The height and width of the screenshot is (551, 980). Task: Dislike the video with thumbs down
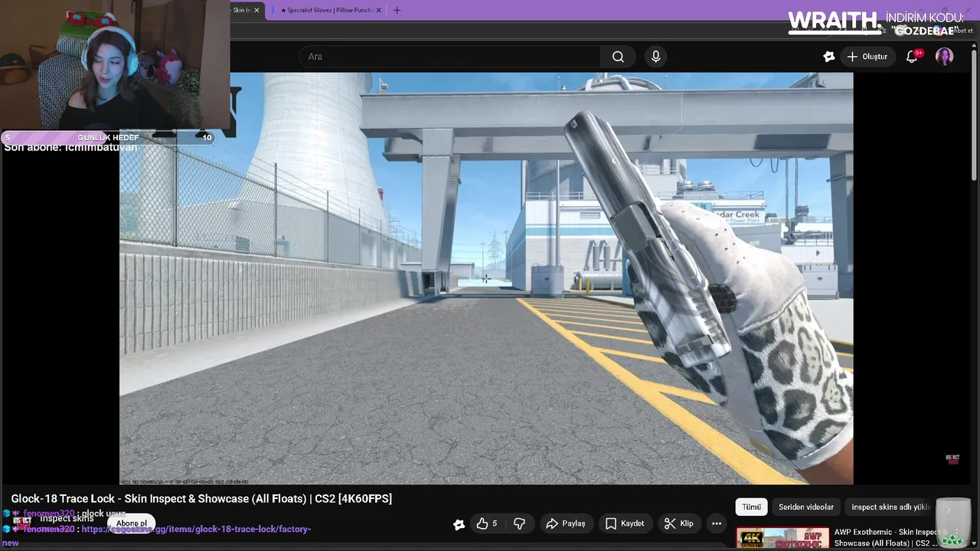point(519,523)
